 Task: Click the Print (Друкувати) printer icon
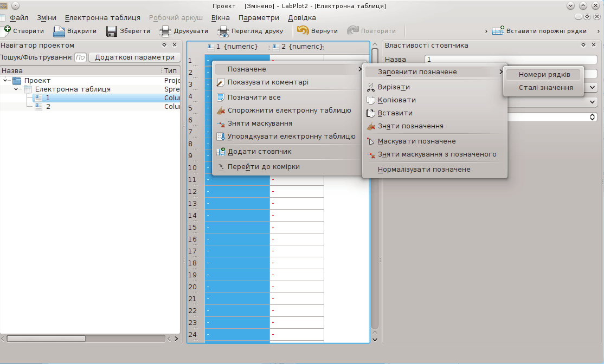click(165, 31)
